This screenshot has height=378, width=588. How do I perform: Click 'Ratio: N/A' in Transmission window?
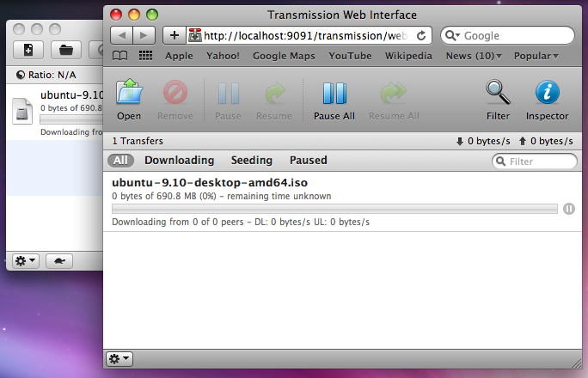52,75
